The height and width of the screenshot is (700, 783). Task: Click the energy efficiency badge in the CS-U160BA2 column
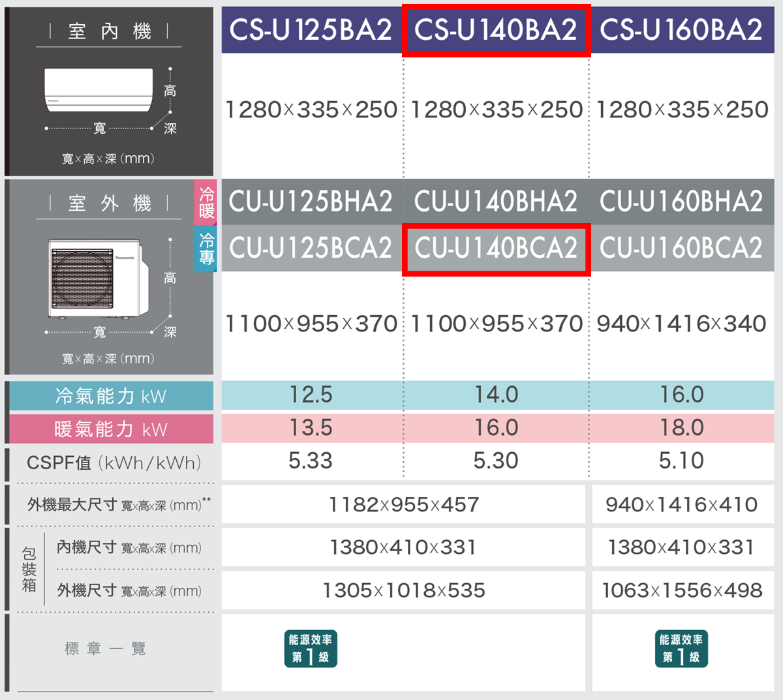click(681, 648)
